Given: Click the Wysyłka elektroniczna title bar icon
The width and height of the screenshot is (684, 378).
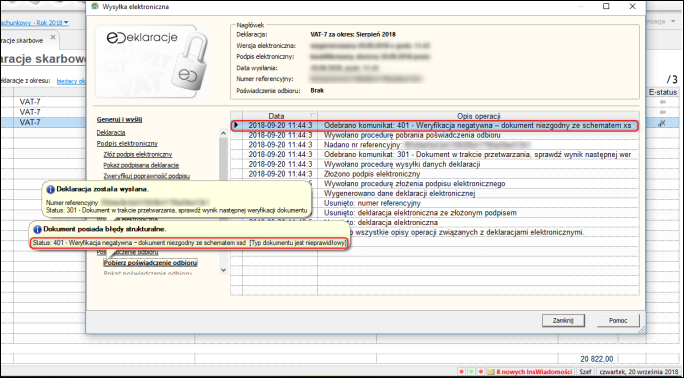Looking at the screenshot, I should 94,7.
